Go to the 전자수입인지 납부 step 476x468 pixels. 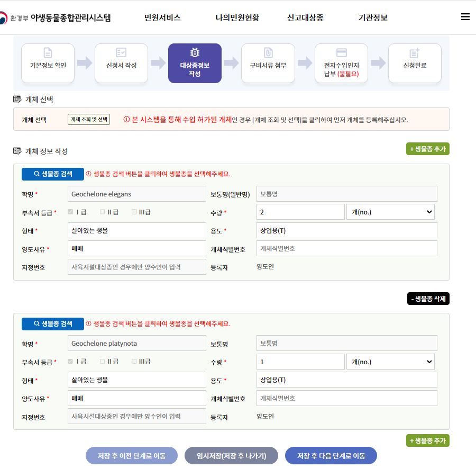point(342,63)
